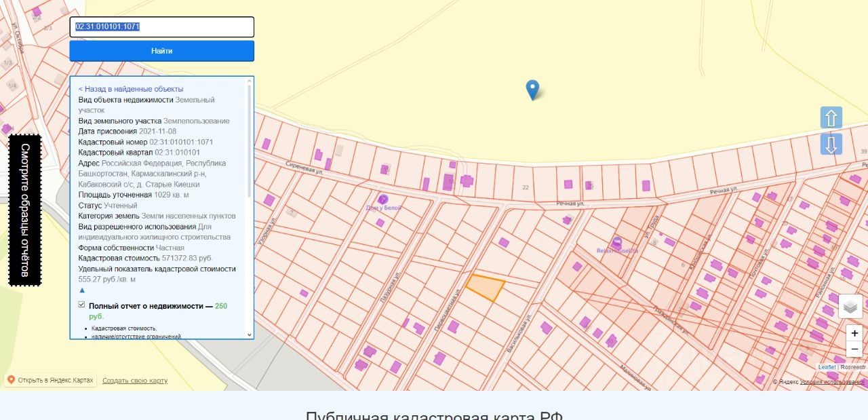Click the Кадастровая стоимость 571372.83 руб. line
The width and height of the screenshot is (868, 420).
[x=146, y=259]
